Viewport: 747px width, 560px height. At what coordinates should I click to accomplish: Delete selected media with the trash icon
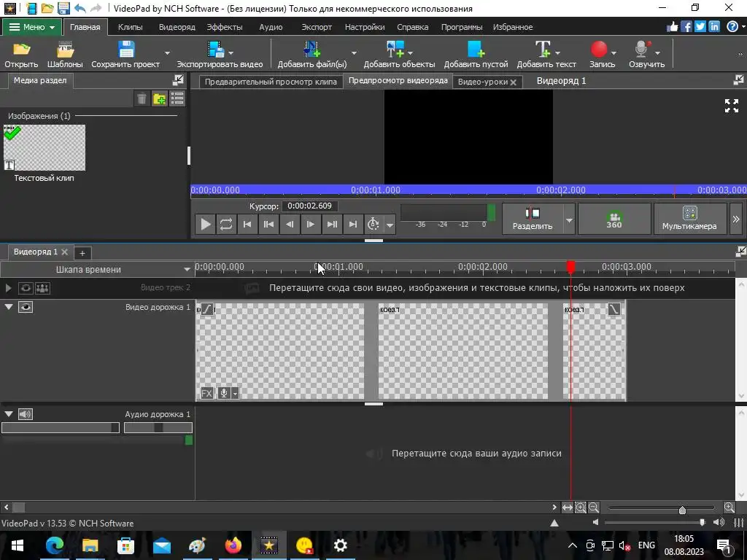tap(142, 98)
